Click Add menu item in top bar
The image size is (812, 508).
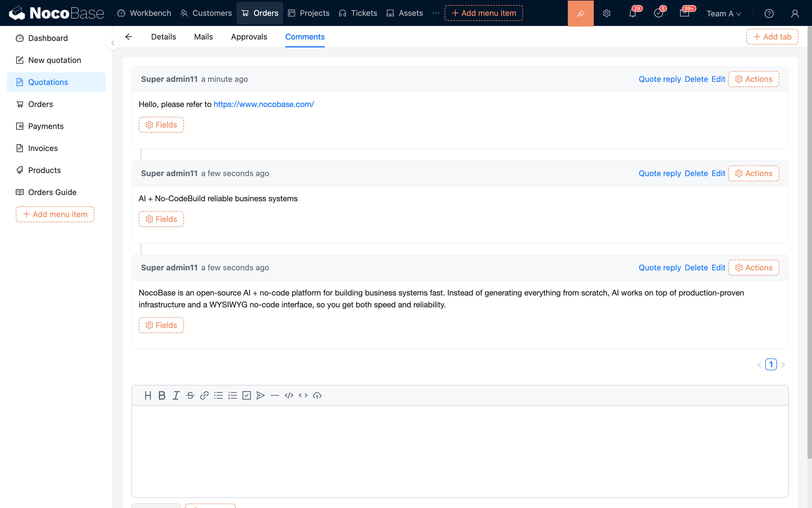click(x=484, y=13)
